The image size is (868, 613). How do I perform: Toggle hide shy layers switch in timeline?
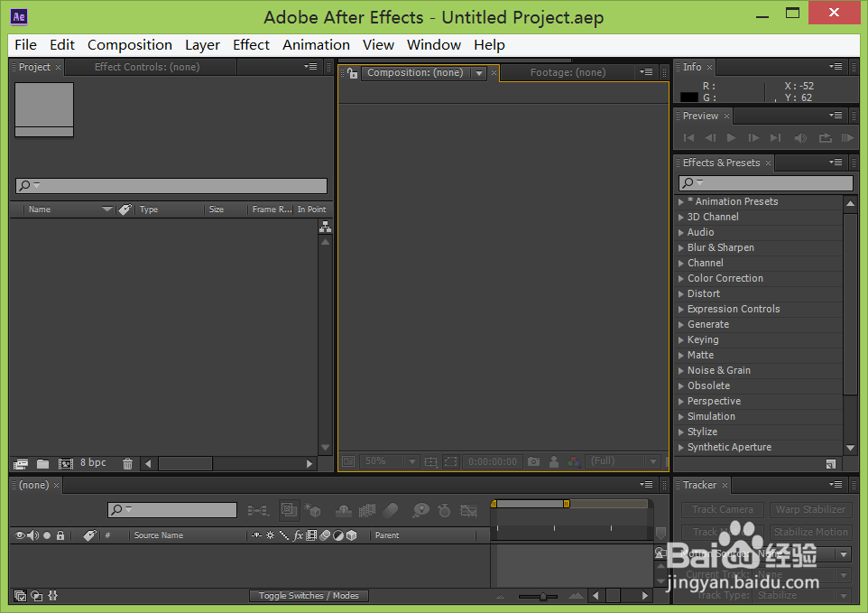point(344,510)
